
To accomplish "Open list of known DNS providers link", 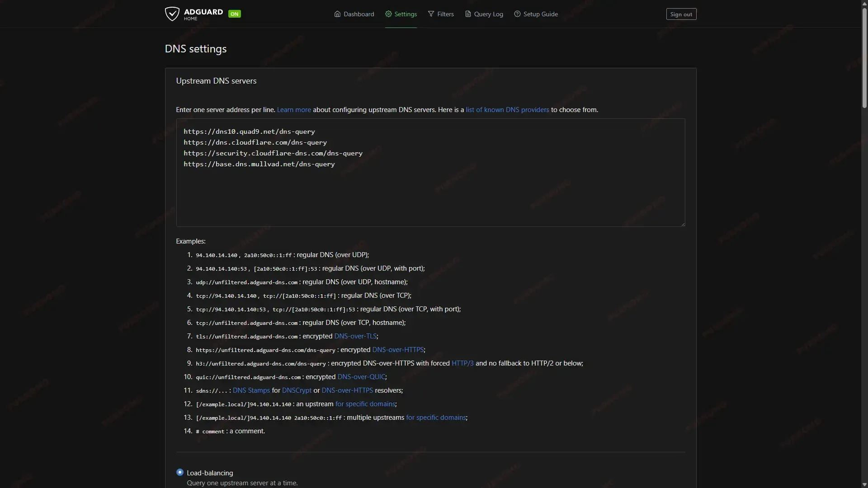I will coord(507,110).
